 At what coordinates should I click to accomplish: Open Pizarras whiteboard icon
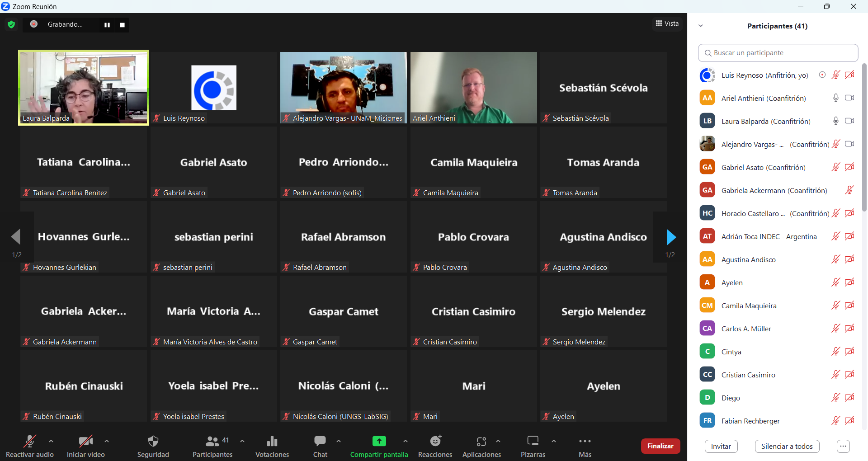point(533,442)
